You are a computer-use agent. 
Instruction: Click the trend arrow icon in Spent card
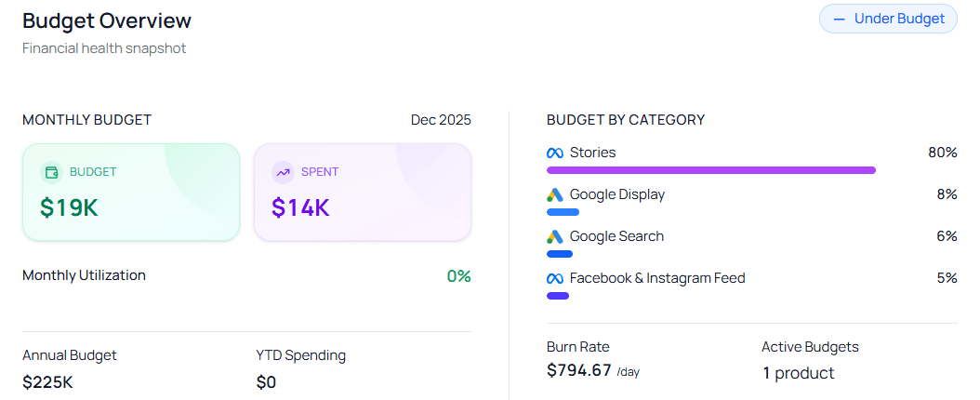click(x=284, y=172)
